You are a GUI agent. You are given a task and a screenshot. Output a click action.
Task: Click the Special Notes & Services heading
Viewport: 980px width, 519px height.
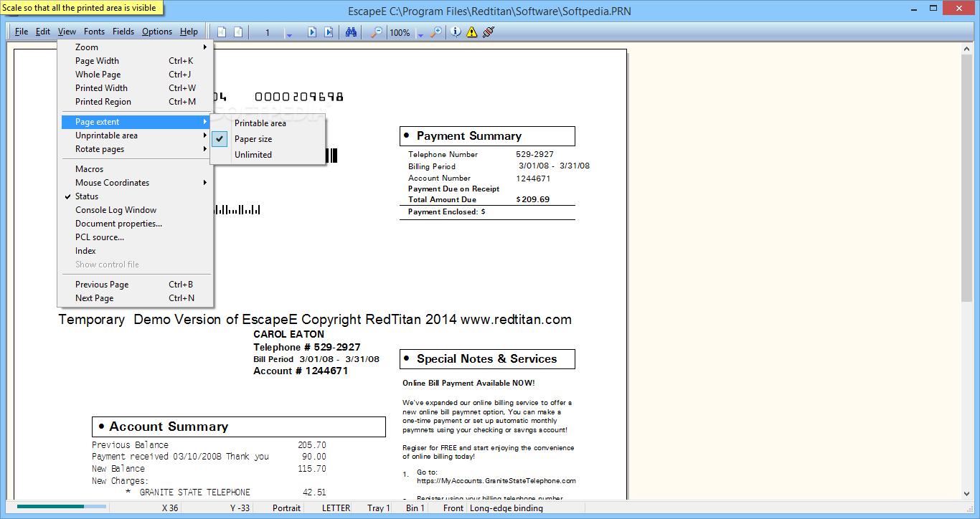(487, 359)
